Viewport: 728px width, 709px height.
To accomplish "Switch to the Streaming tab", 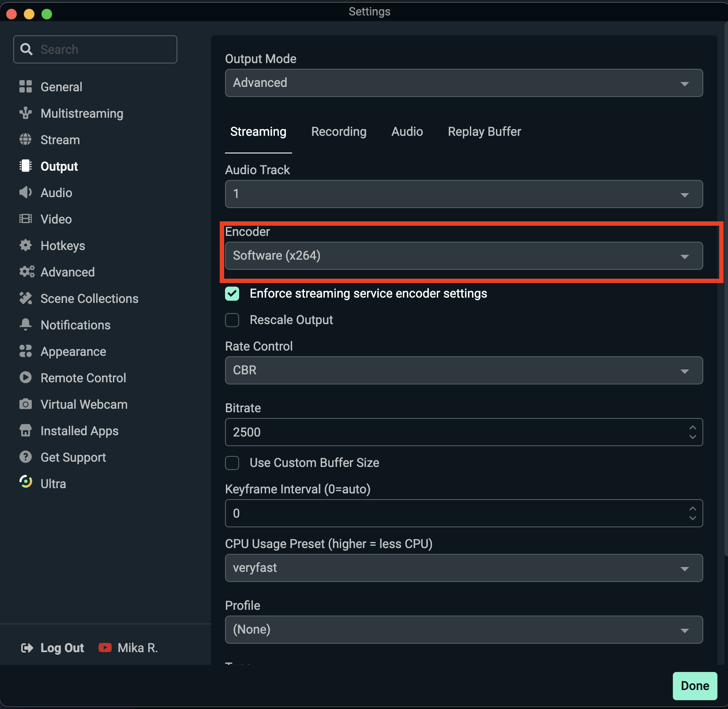I will [258, 131].
